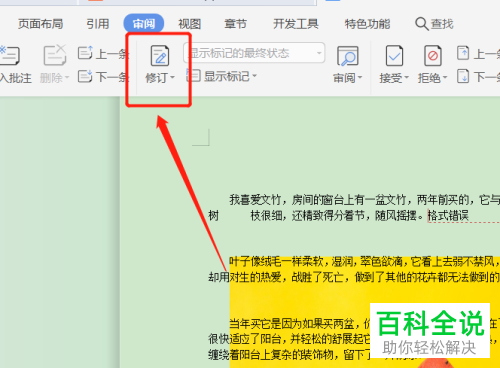Switch to the 章节 tab
500x368 pixels.
click(235, 24)
